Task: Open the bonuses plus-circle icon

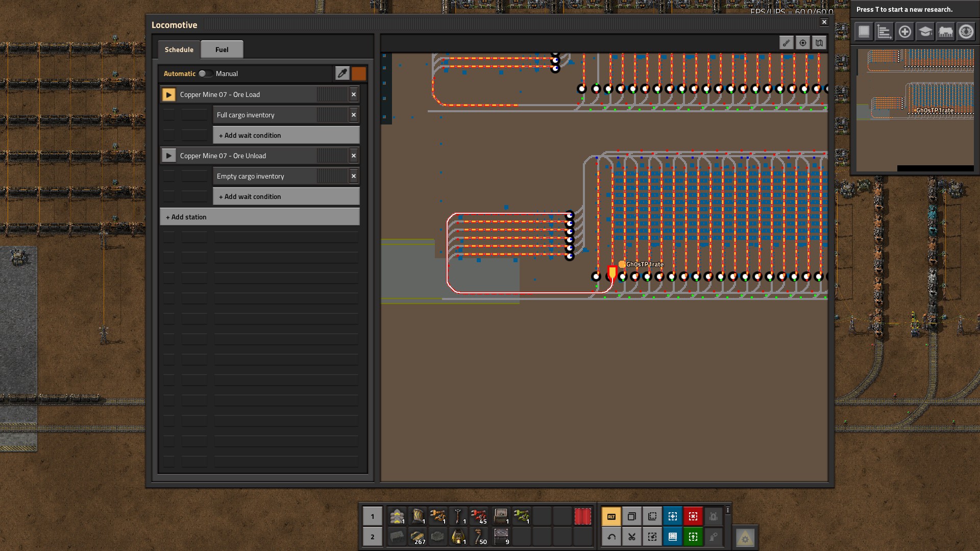Action: tap(904, 32)
